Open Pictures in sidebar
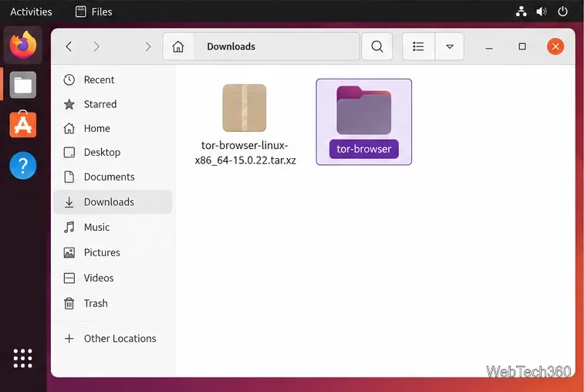 (113, 252)
